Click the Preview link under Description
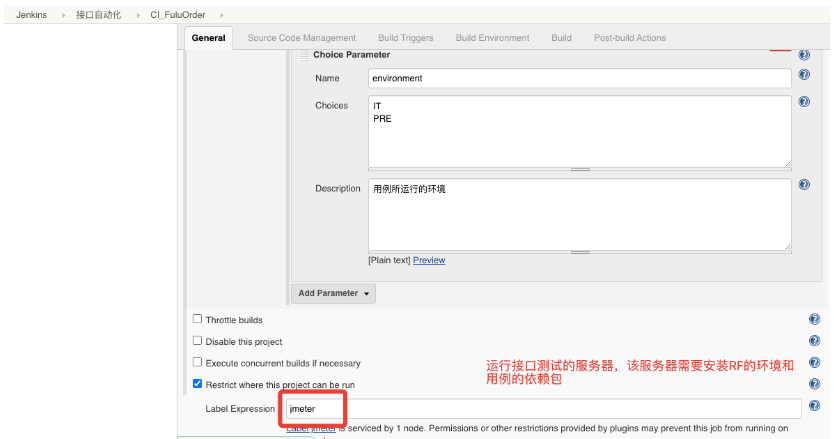 click(429, 260)
